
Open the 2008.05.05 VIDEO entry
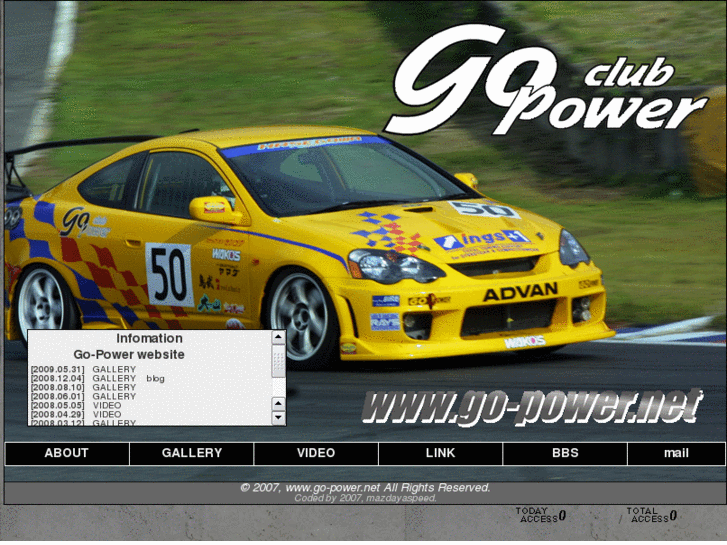(107, 405)
